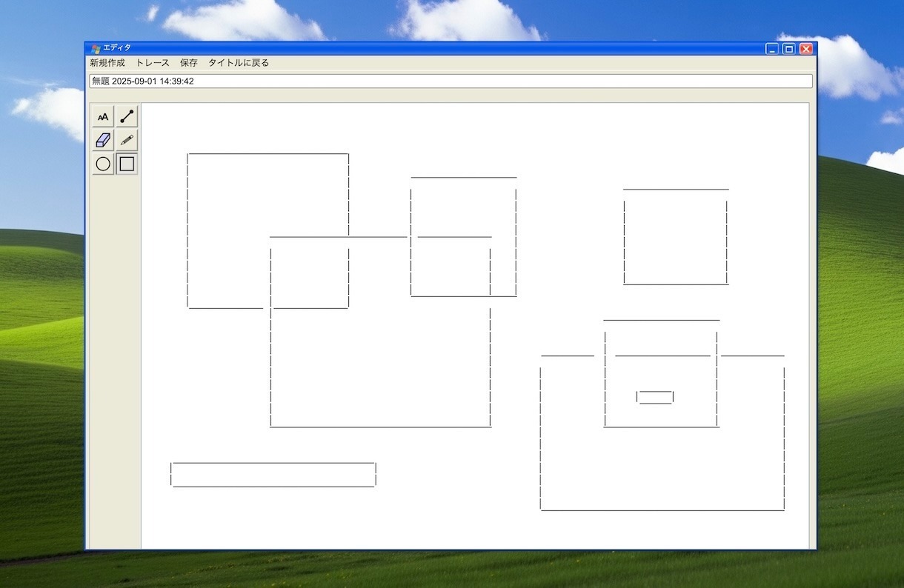Click タイトルに戻る menu item
This screenshot has height=588, width=904.
[x=239, y=63]
